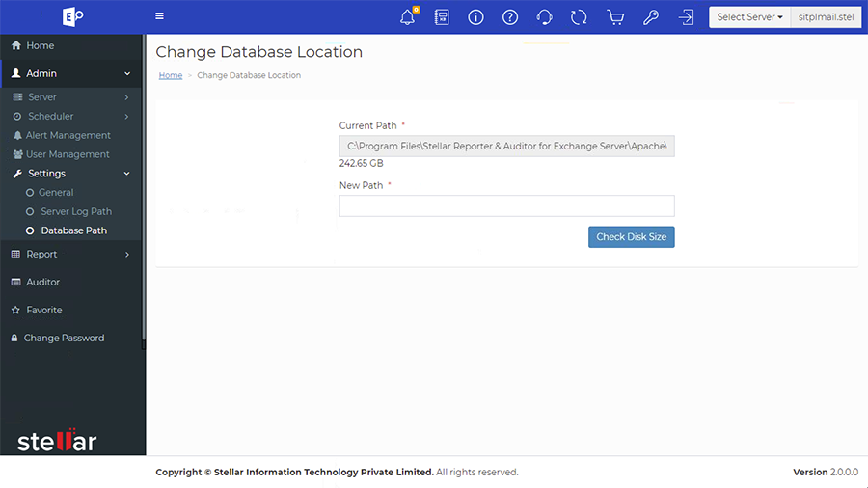Image resolution: width=868 pixels, height=488 pixels.
Task: Toggle the hamburger sidebar menu
Action: pyautogui.click(x=159, y=16)
